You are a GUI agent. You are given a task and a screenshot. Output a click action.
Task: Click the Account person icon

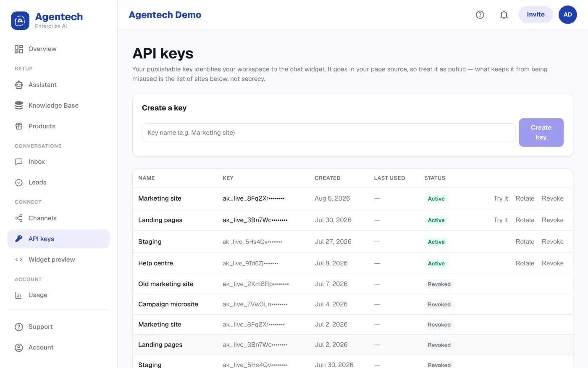19,348
